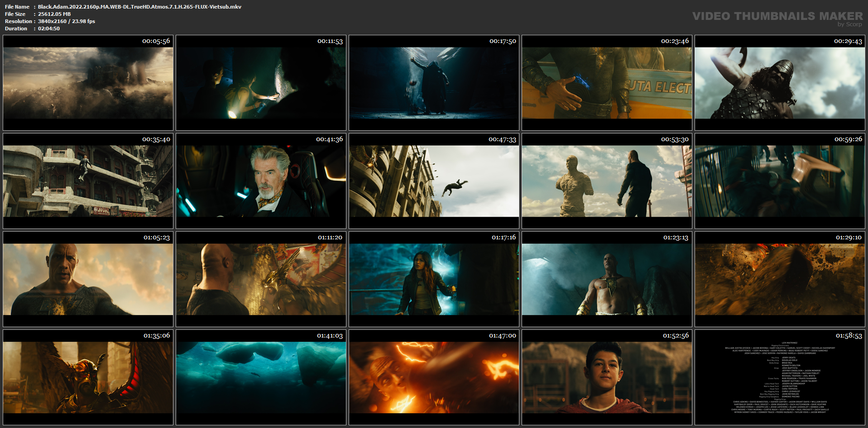
Task: Select thumbnail at timestamp 00:11:53
Action: tap(261, 83)
